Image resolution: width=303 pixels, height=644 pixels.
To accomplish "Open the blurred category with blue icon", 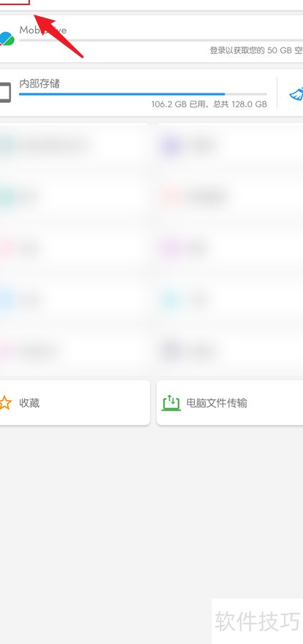I will [x=74, y=300].
